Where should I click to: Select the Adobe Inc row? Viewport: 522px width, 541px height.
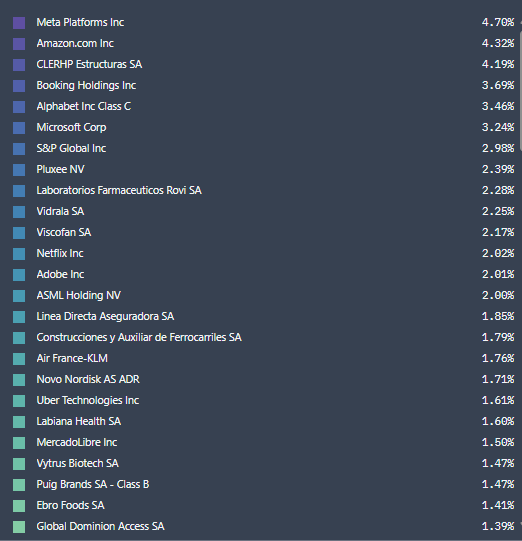coord(60,275)
